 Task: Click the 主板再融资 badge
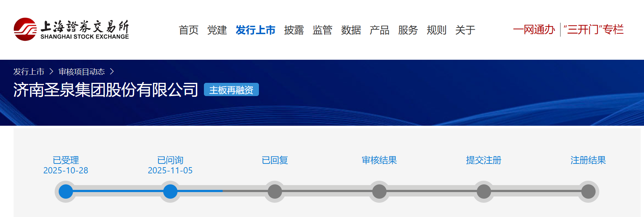pos(231,90)
